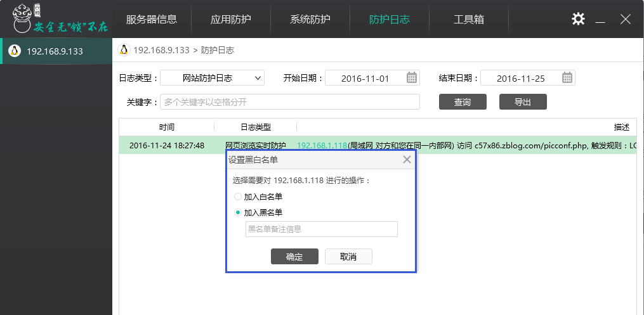Select the log row timestamp 2016-11-24 18:27:48

(167, 145)
